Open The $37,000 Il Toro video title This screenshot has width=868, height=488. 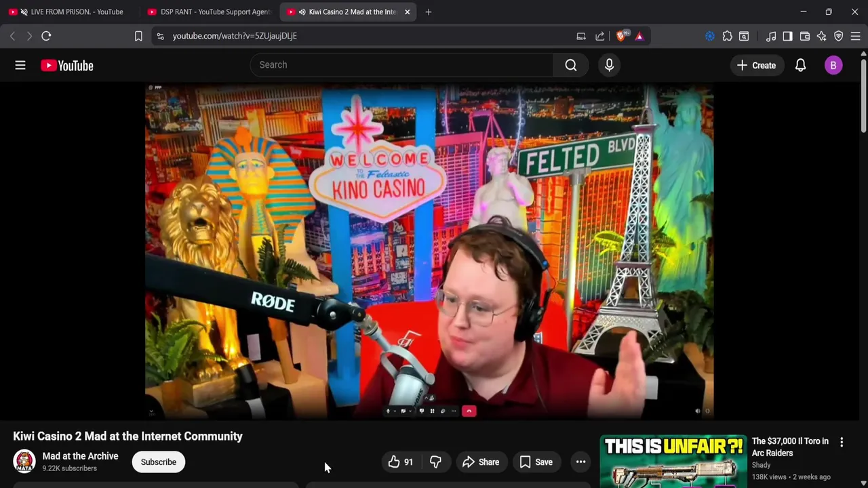(x=790, y=447)
